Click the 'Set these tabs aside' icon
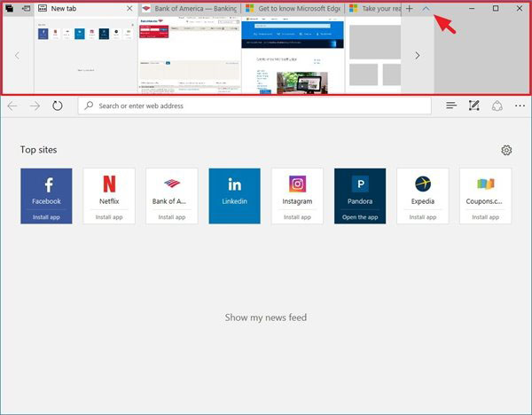Viewport: 532px width, 415px height. [x=25, y=8]
